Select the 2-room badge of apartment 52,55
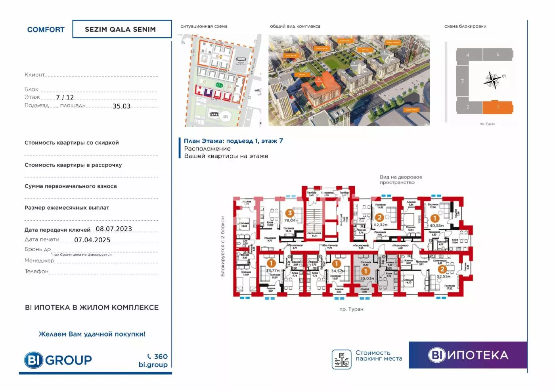 tap(442, 269)
